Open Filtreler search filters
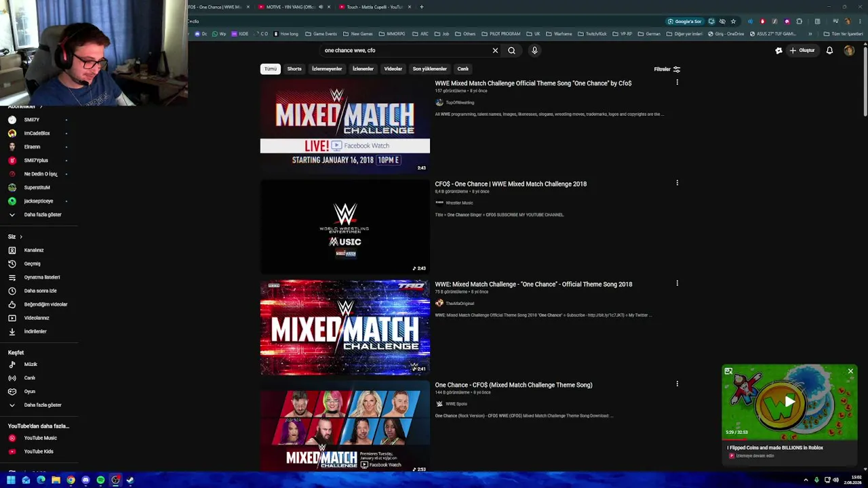This screenshot has height=488, width=868. coord(667,69)
